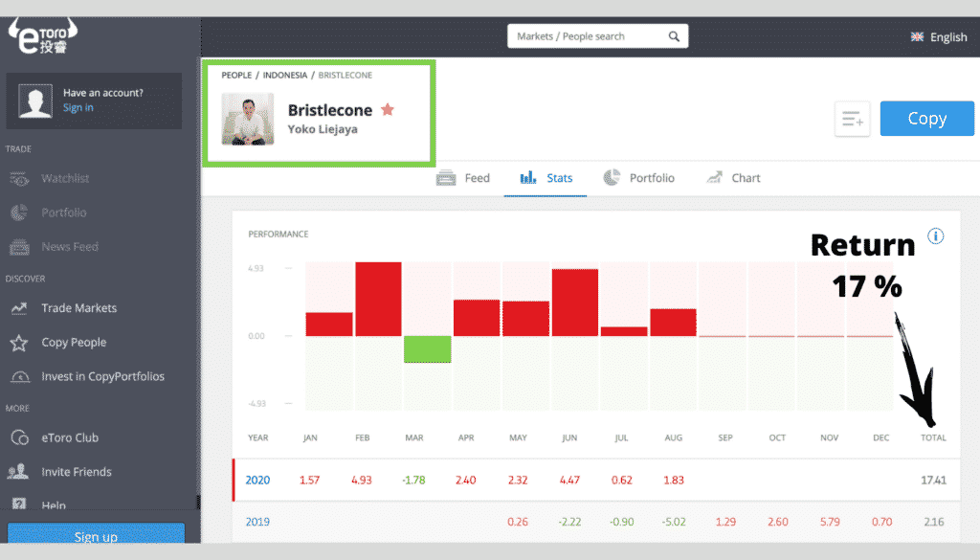980x560 pixels.
Task: Click the search magnifier in the search bar
Action: point(675,34)
